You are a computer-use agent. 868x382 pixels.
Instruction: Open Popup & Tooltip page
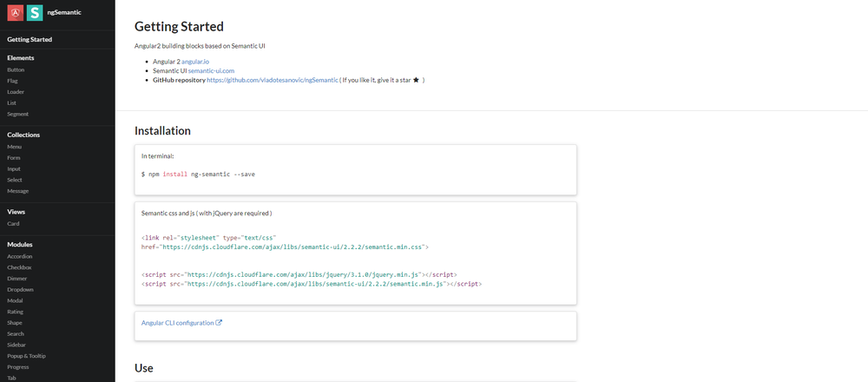click(27, 356)
